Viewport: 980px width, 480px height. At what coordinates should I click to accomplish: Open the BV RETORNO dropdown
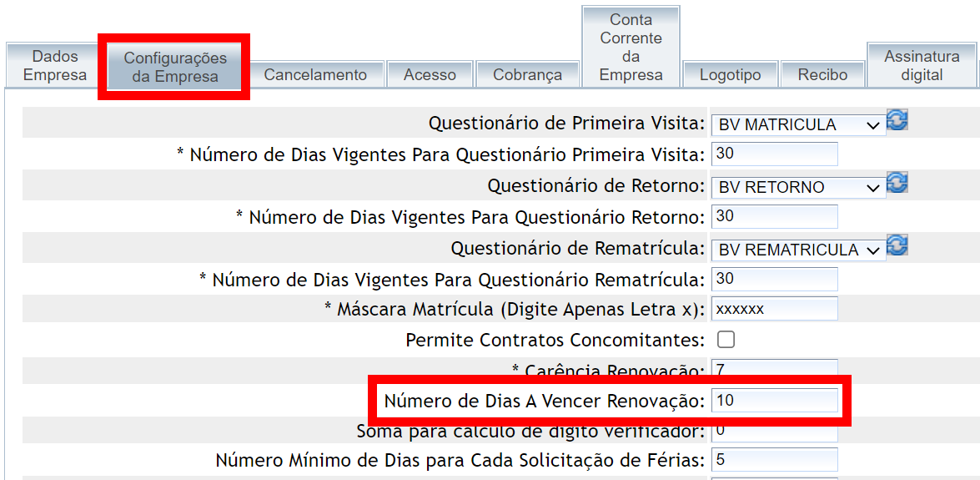point(799,186)
